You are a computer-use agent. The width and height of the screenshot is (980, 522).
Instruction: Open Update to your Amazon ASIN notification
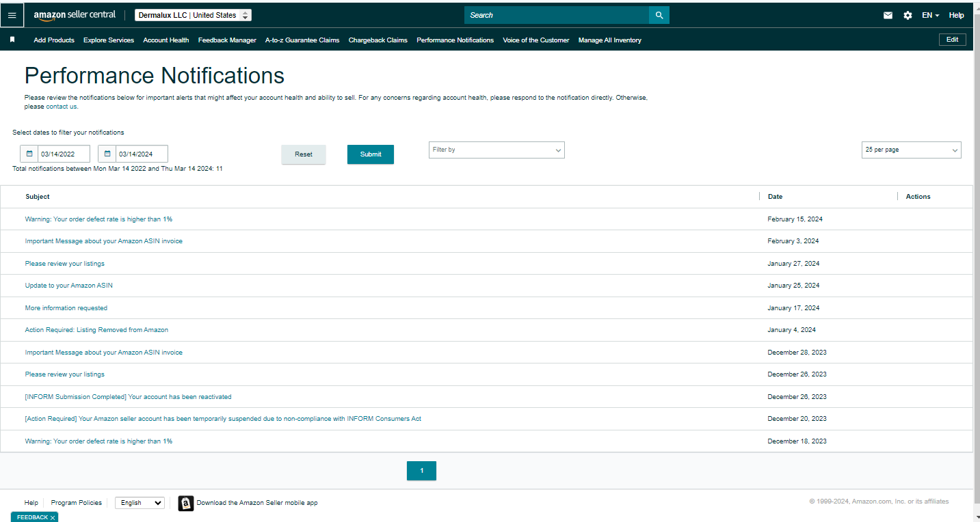click(x=69, y=286)
